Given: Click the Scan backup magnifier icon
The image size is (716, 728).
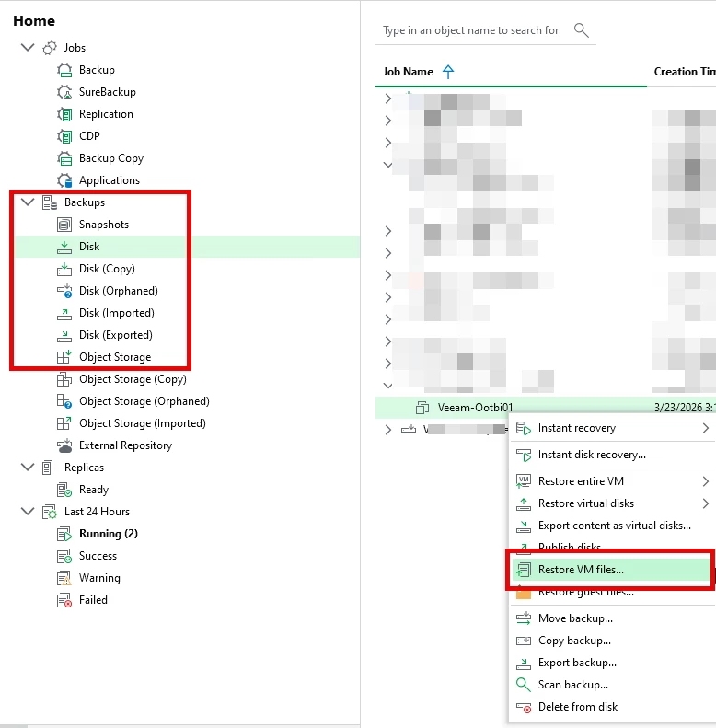Looking at the screenshot, I should point(524,685).
